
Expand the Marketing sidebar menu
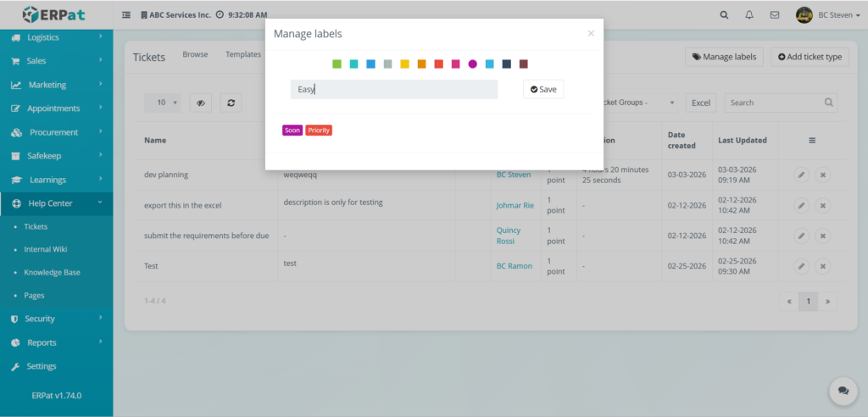pyautogui.click(x=57, y=85)
